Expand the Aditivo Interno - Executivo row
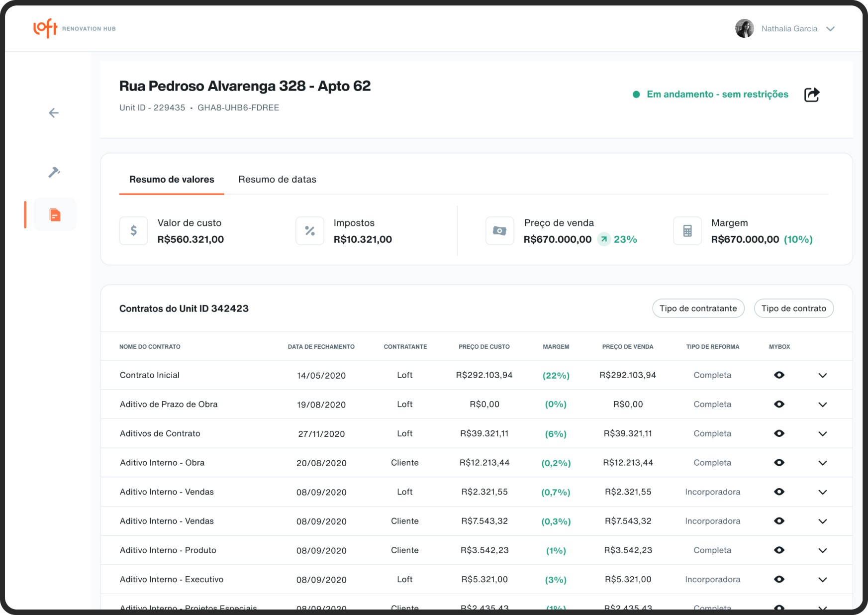Screen dimensions: 868x615 point(823,580)
